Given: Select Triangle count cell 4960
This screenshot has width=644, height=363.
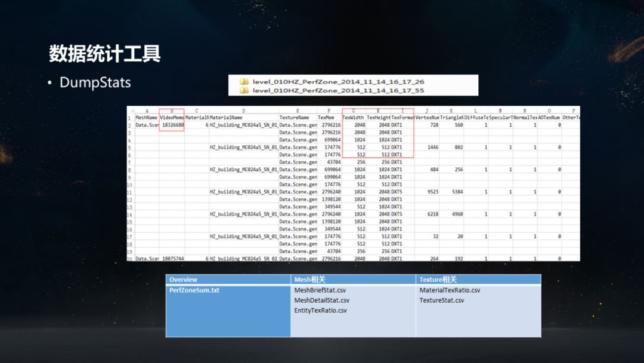Looking at the screenshot, I should pyautogui.click(x=453, y=214).
